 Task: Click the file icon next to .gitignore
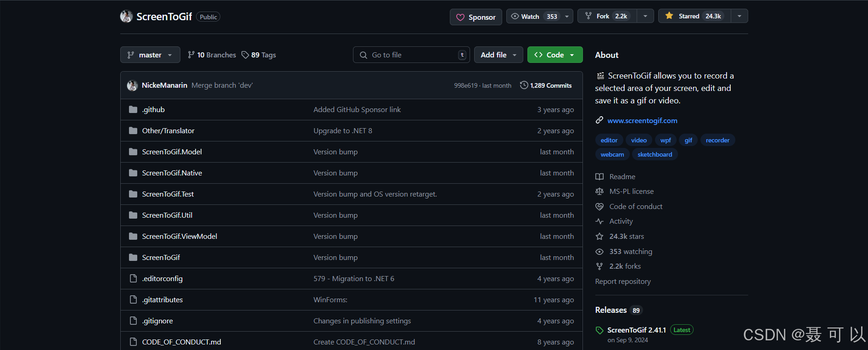(133, 321)
